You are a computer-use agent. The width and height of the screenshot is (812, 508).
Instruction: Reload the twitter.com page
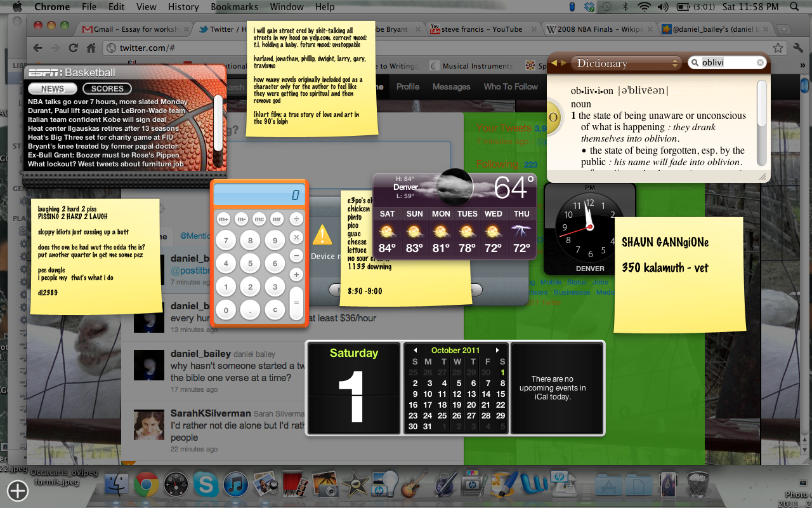[x=74, y=48]
